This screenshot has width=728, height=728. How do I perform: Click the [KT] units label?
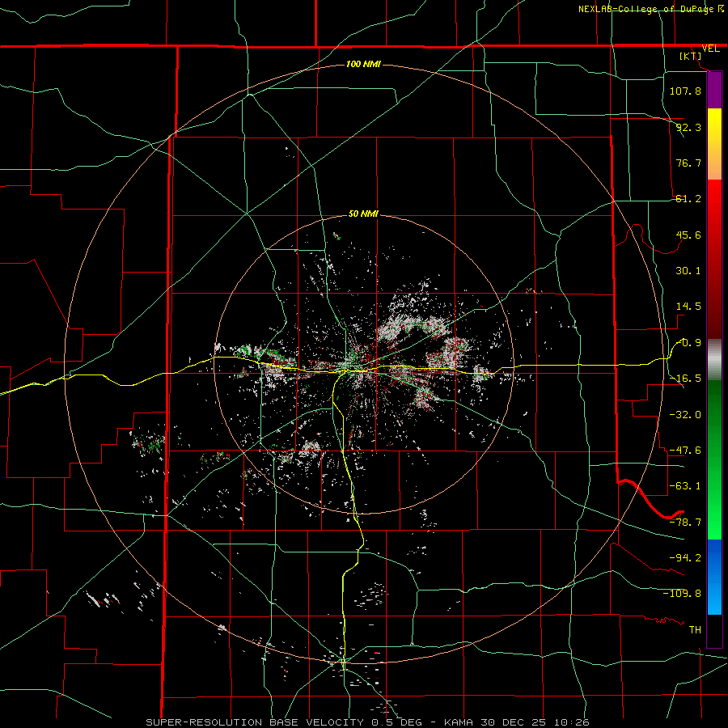[690, 56]
